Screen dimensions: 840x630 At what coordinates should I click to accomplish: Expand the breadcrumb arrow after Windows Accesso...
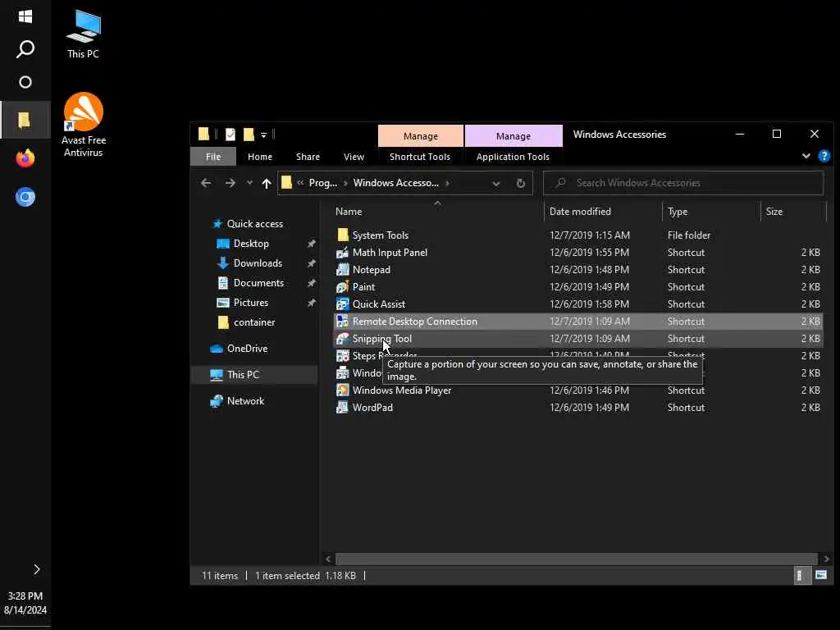pyautogui.click(x=447, y=183)
